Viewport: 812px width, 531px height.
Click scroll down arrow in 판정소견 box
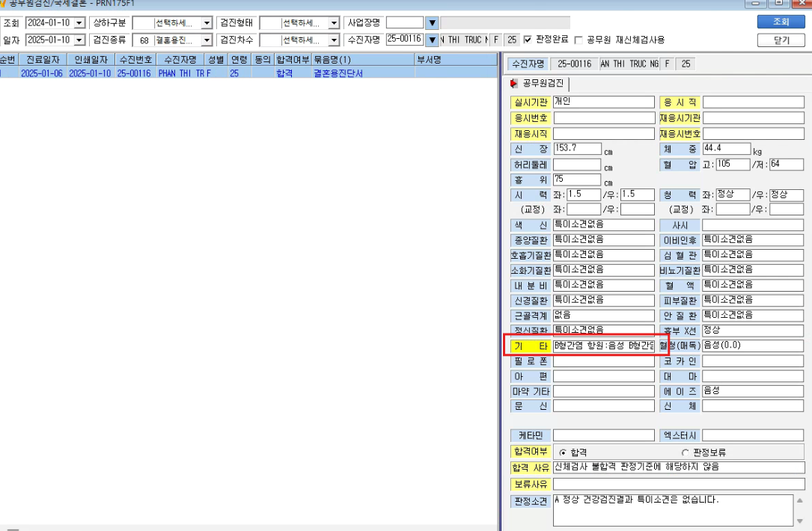click(x=800, y=521)
